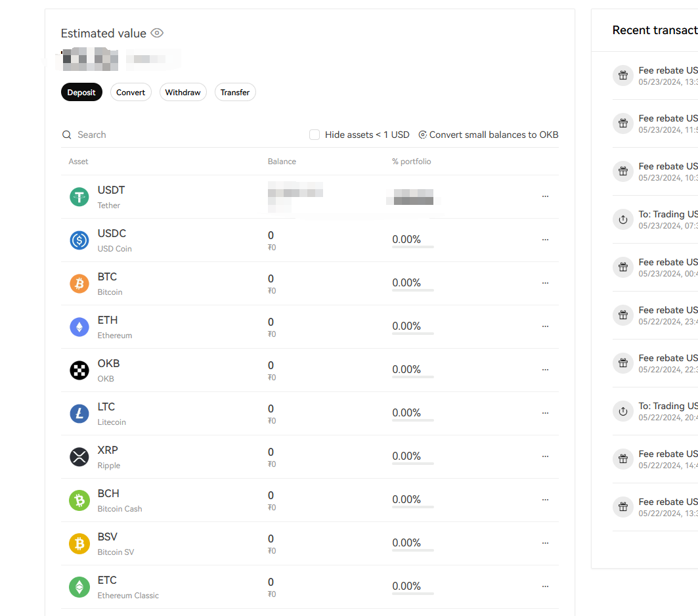Click the USDC portfolio percentage bar
Image resolution: width=698 pixels, height=616 pixels.
(x=412, y=247)
